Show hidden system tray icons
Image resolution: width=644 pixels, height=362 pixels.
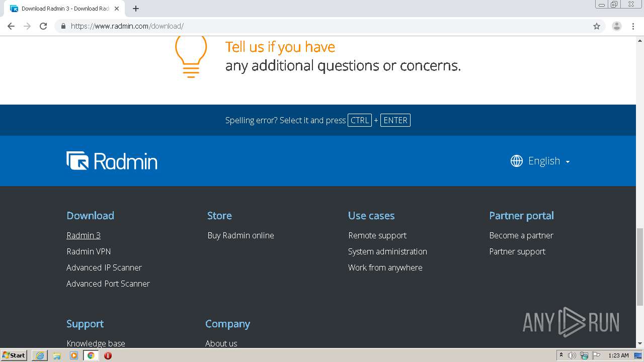[561, 355]
